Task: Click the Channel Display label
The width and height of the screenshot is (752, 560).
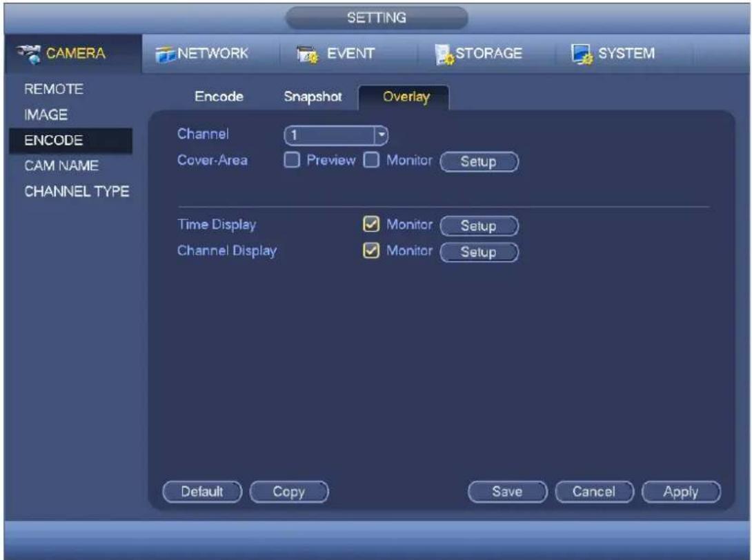Action: pyautogui.click(x=227, y=251)
